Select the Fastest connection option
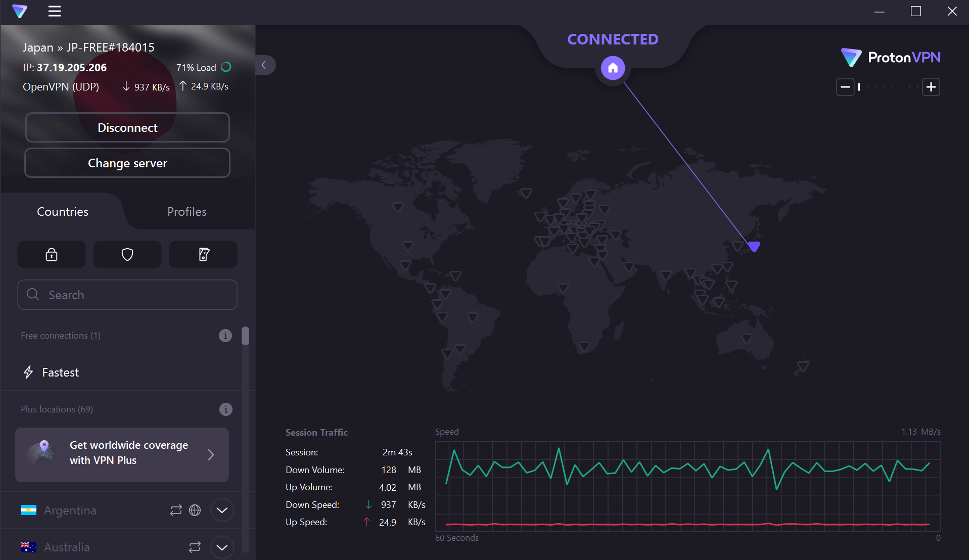 (121, 372)
